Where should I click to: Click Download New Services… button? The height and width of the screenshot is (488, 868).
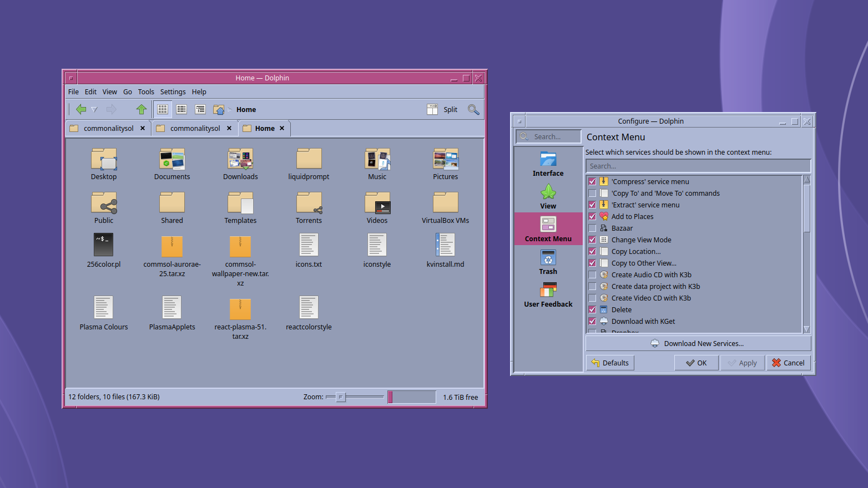pos(698,343)
